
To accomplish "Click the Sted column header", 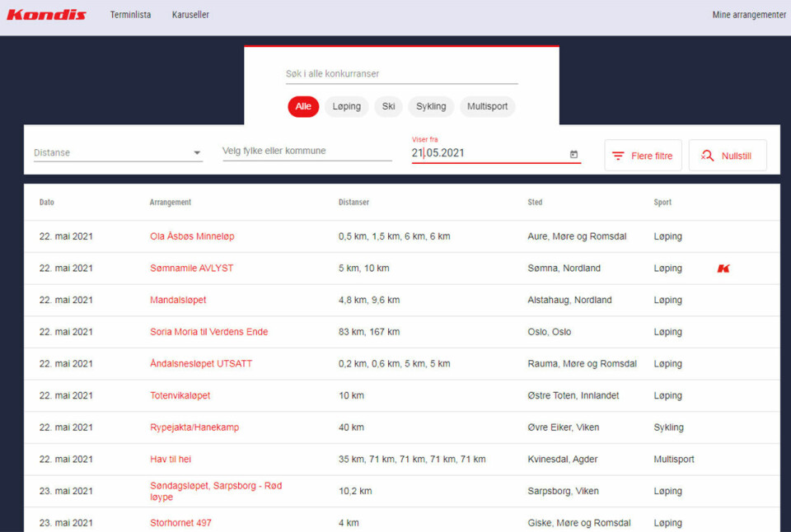I will (535, 203).
